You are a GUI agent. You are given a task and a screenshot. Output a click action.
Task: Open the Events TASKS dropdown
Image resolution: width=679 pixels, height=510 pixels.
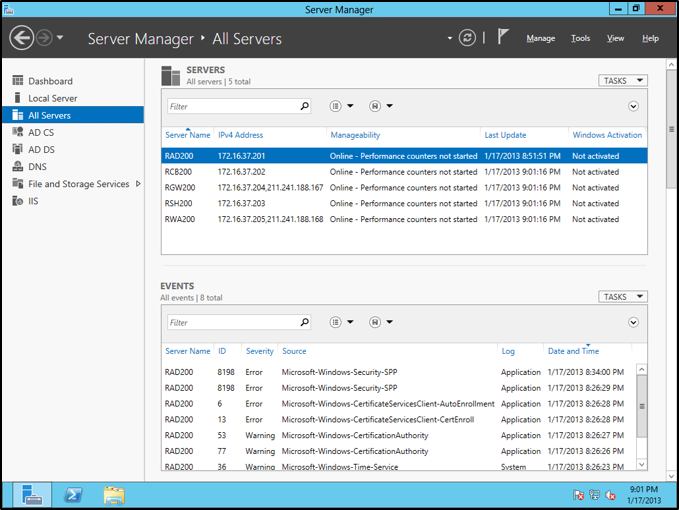click(x=623, y=297)
